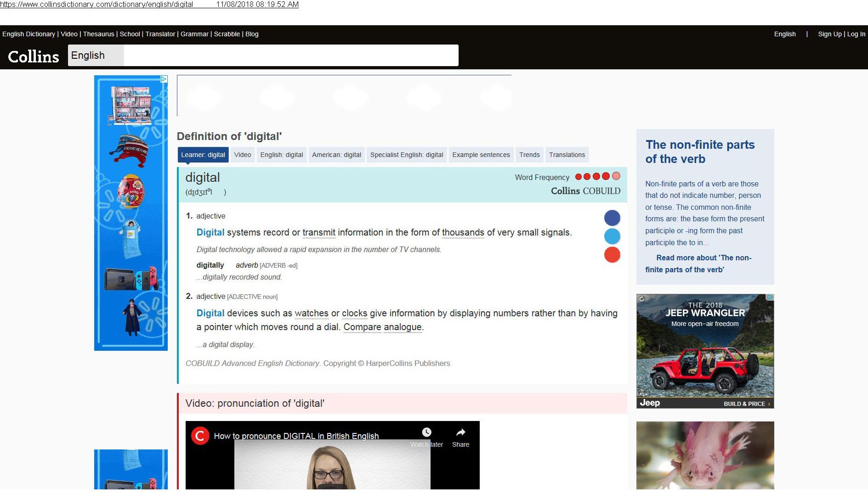Switch to the American: digital tab

point(336,155)
